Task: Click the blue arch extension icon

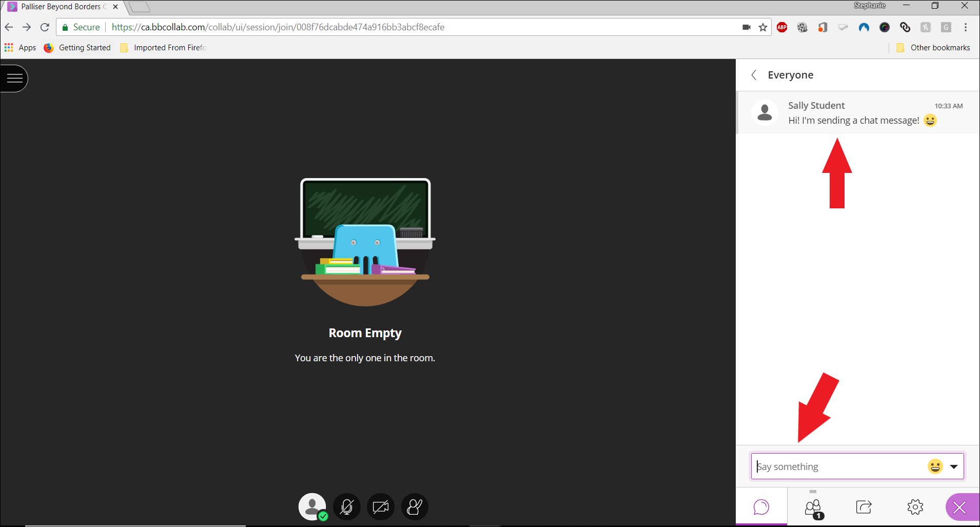Action: coord(864,27)
